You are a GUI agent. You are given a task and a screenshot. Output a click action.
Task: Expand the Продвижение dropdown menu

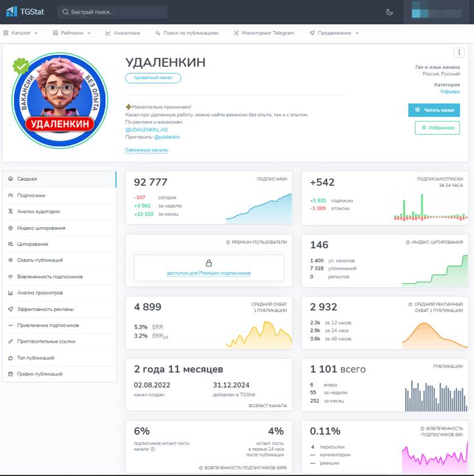[x=334, y=33]
